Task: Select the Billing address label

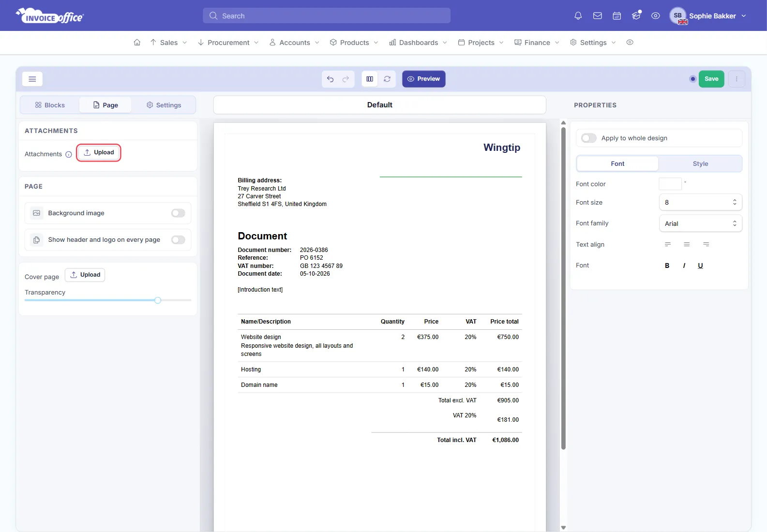Action: tap(260, 180)
